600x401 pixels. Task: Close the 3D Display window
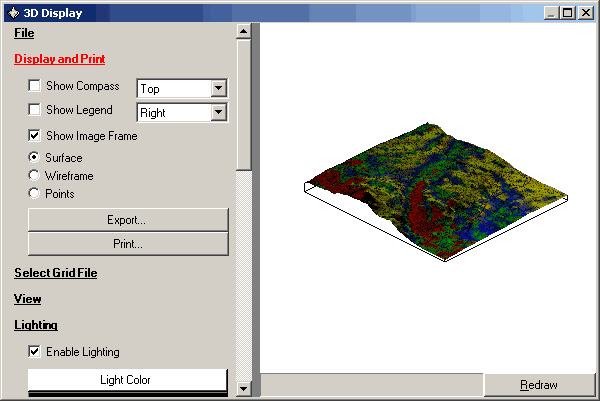pos(586,13)
